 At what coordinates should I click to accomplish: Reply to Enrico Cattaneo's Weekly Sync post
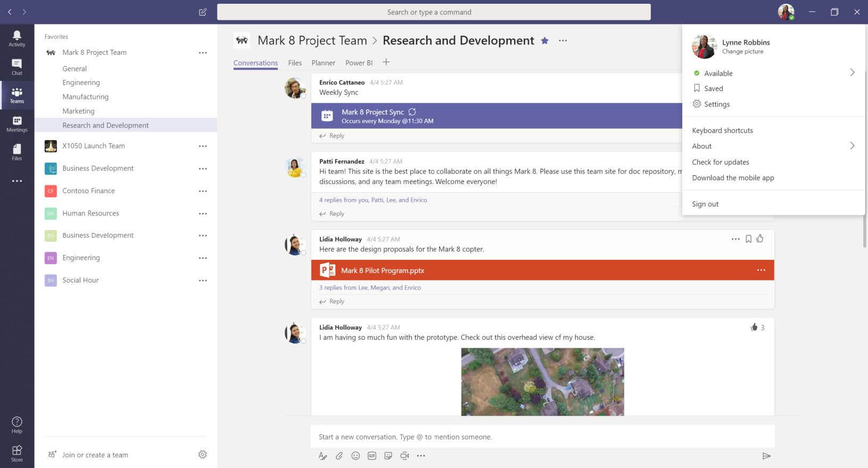click(x=332, y=136)
